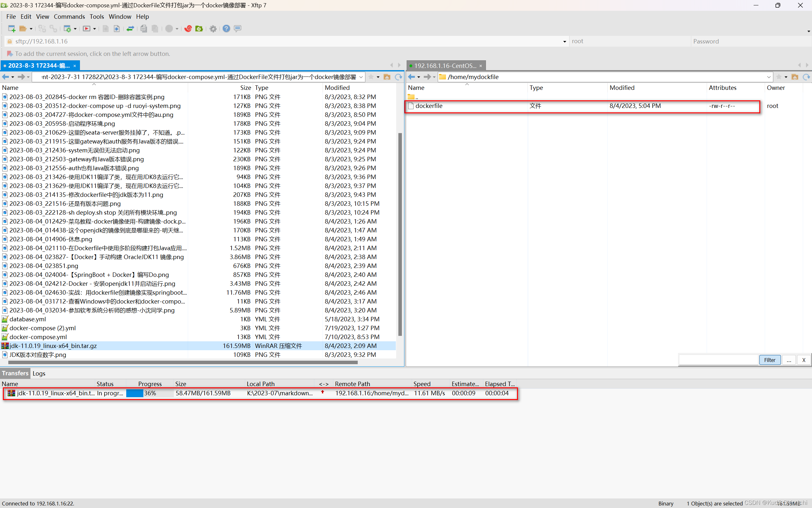The image size is (812, 508).
Task: Click the root username field
Action: point(630,41)
